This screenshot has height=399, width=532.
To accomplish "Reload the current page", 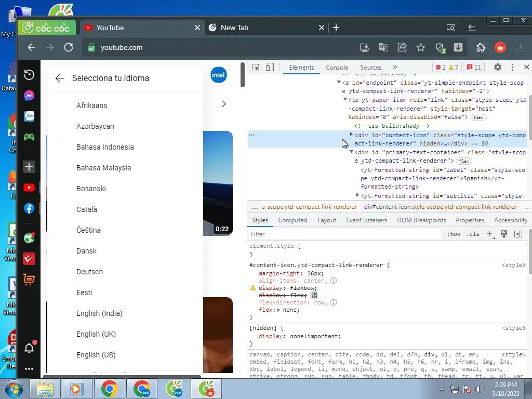I will click(69, 47).
